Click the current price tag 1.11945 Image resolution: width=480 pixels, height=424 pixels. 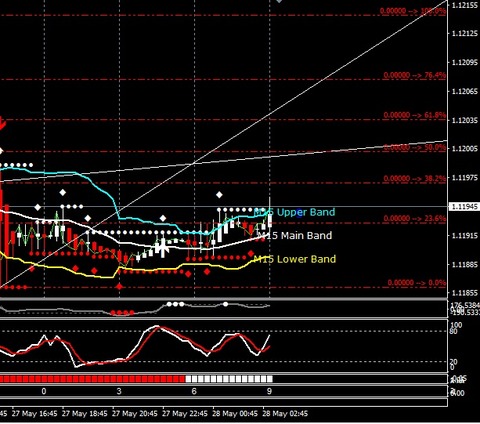pos(465,207)
